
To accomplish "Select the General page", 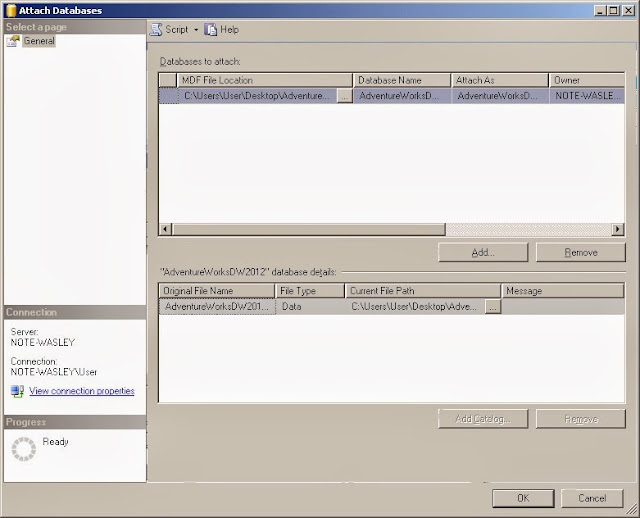I will coord(39,41).
